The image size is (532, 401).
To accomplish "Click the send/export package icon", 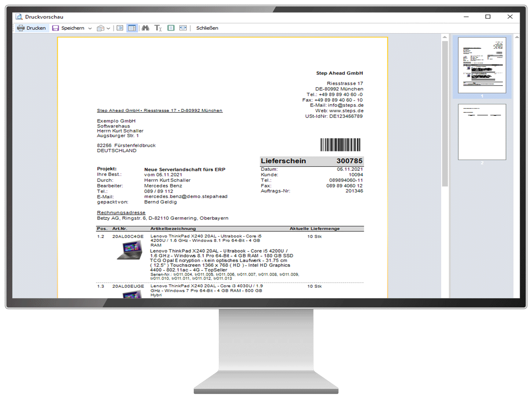I will click(100, 28).
